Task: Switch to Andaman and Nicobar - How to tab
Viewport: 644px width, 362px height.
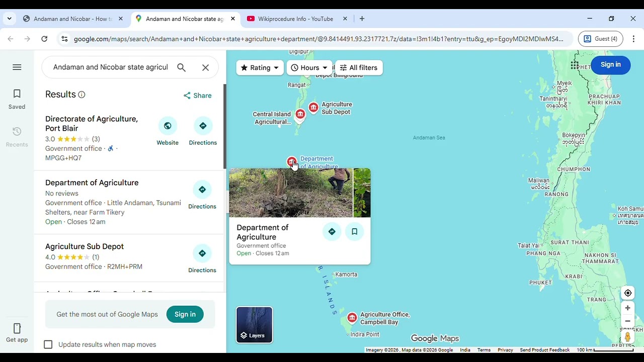Action: click(x=73, y=19)
